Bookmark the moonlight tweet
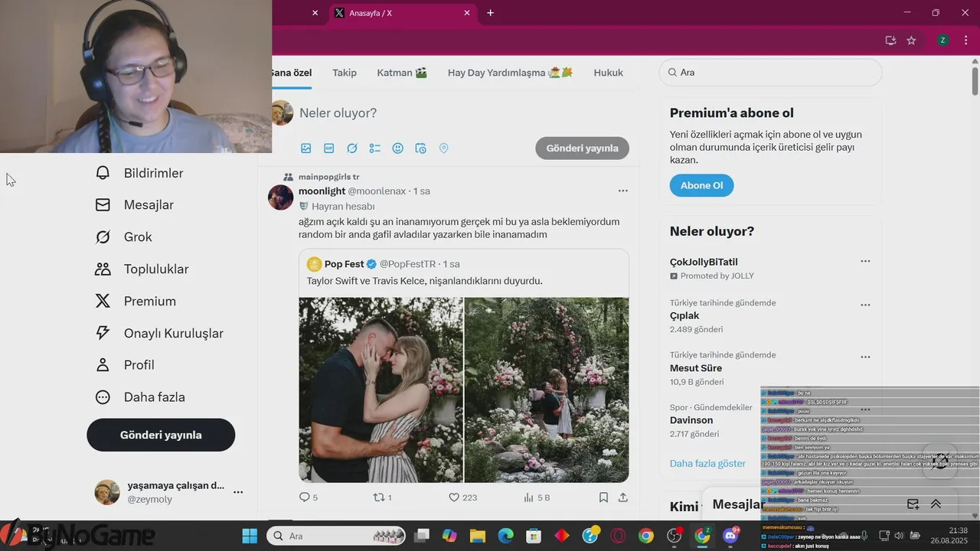Viewport: 980px width, 551px height. point(603,497)
